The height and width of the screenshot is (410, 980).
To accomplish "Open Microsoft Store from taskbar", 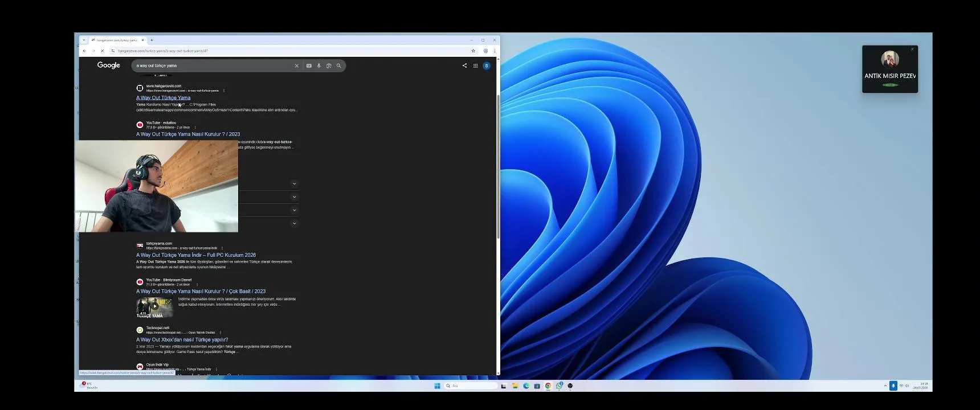I will tap(537, 386).
